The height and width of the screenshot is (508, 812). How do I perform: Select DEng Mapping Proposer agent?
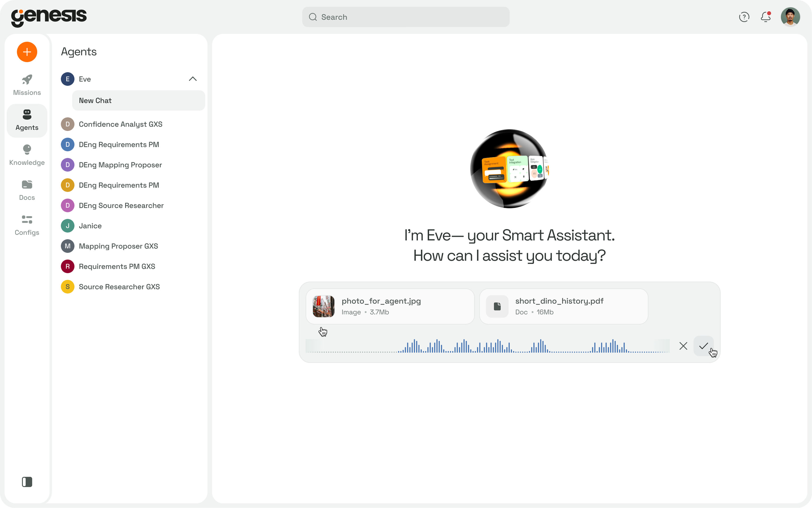129,165
